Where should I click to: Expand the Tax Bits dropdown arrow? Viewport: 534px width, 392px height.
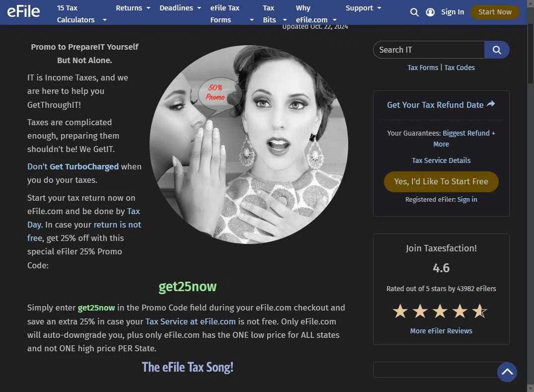[285, 20]
